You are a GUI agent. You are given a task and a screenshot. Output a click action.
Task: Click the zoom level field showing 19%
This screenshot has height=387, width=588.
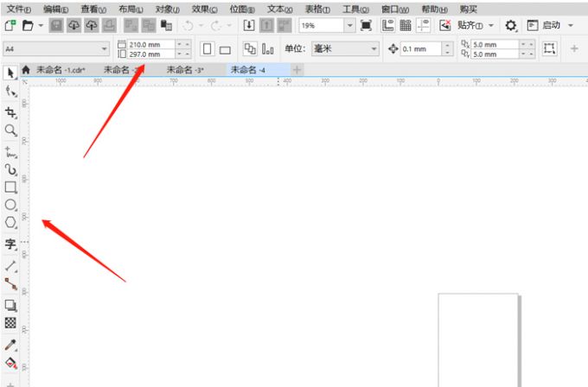pyautogui.click(x=322, y=25)
